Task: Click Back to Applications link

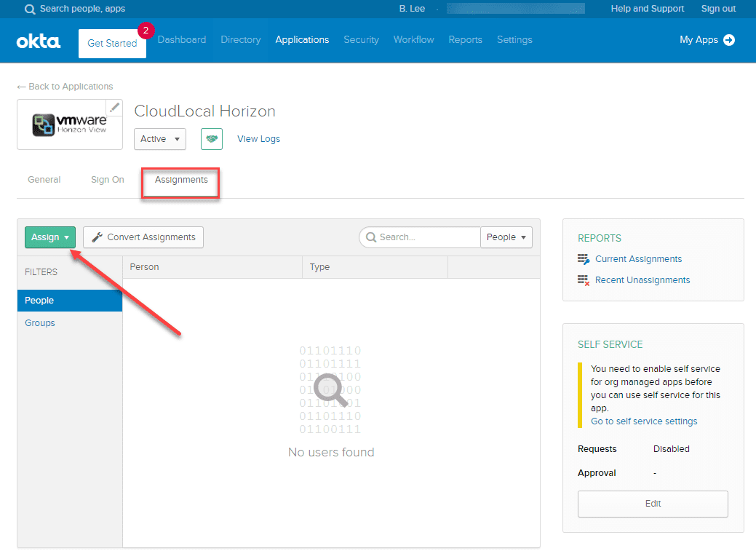Action: pyautogui.click(x=65, y=87)
